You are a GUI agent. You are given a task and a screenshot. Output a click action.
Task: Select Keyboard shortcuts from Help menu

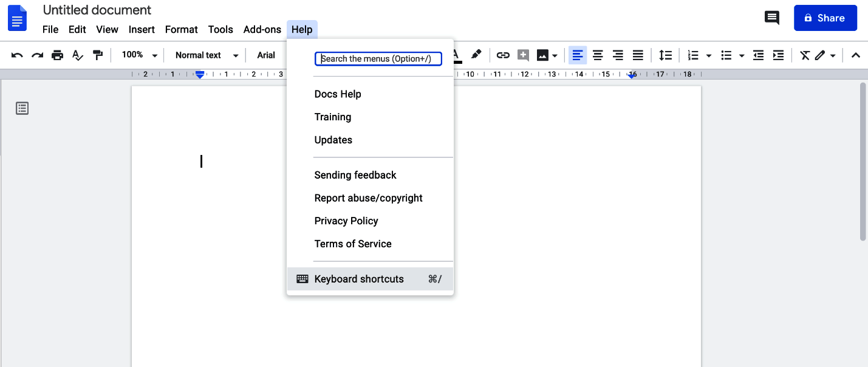click(359, 278)
